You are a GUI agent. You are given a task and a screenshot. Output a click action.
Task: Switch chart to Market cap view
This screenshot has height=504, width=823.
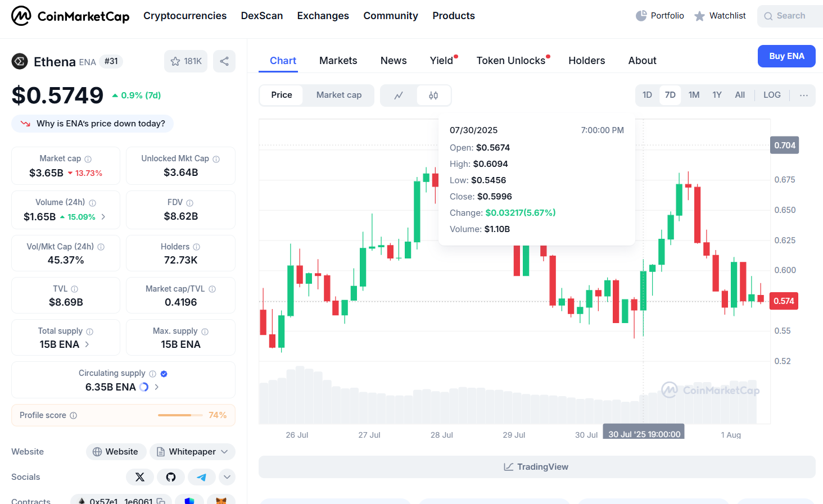[x=339, y=95]
